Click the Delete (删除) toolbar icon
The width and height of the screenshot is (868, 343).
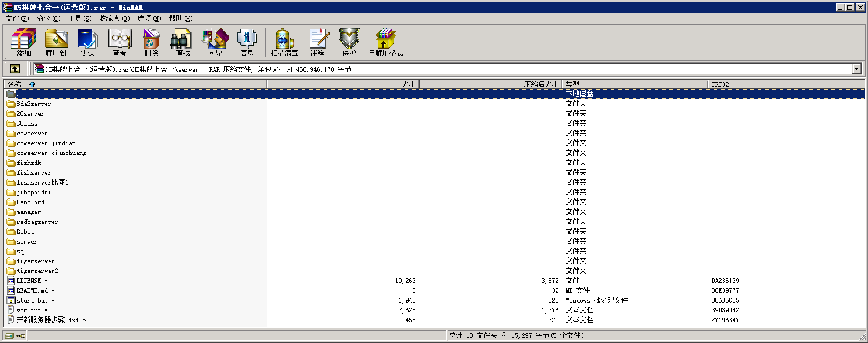(151, 42)
